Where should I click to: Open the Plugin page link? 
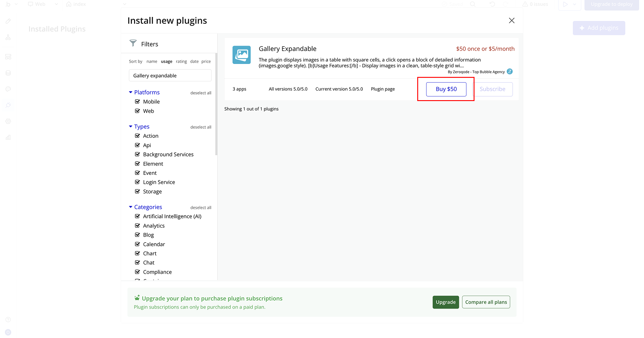382,89
